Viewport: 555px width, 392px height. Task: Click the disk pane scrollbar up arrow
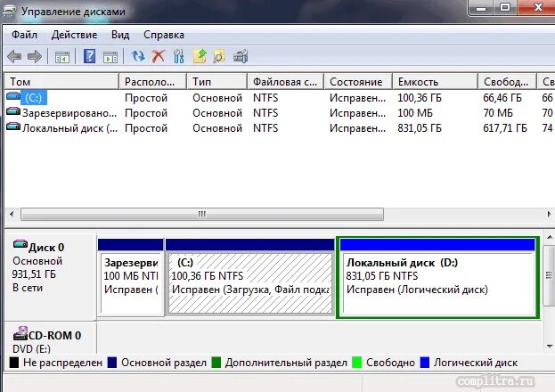[x=550, y=237]
